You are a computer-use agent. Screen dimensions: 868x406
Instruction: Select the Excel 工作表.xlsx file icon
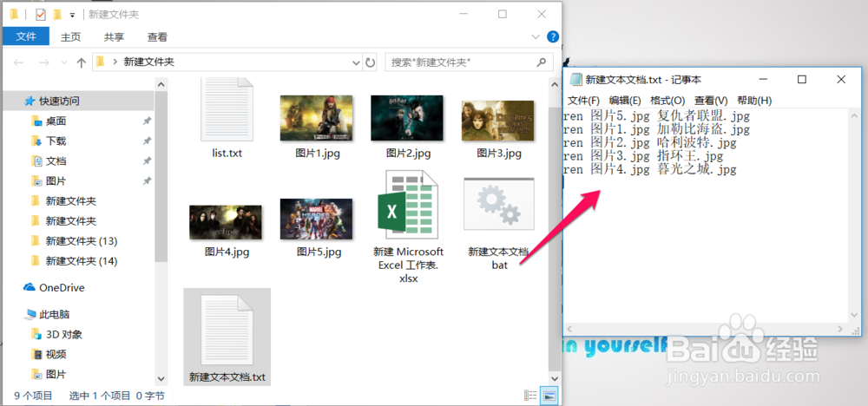(409, 204)
